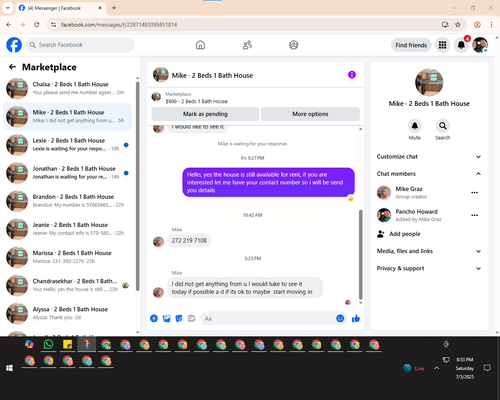Click the Search Facebook field
The image size is (500, 400).
80,45
